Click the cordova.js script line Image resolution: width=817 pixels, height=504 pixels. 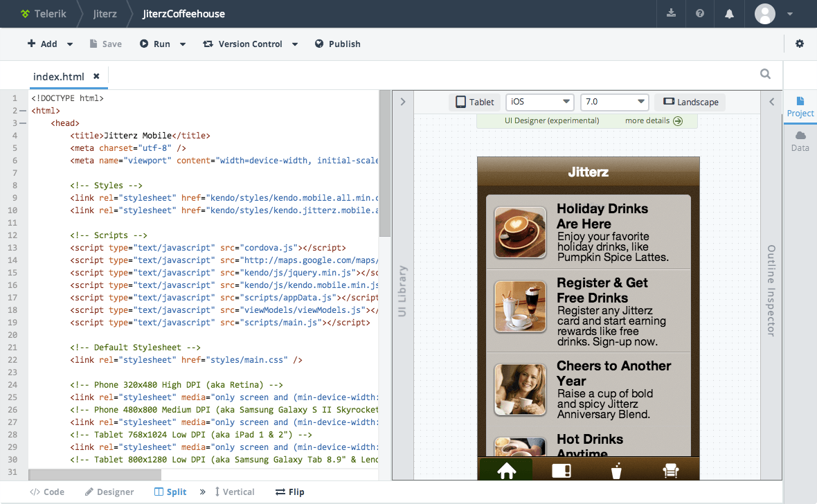(x=208, y=248)
